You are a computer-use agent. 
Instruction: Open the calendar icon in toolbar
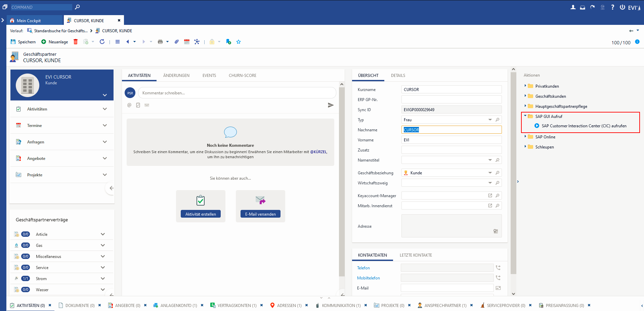(x=187, y=42)
